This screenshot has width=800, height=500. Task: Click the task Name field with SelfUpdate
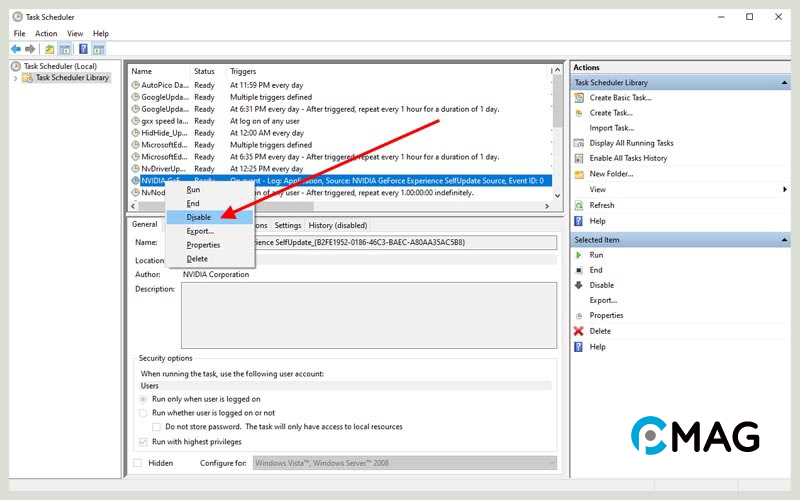[x=369, y=242]
